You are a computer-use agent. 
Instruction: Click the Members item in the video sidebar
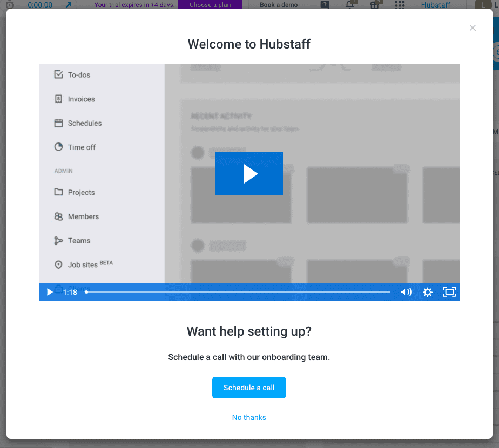click(x=77, y=216)
